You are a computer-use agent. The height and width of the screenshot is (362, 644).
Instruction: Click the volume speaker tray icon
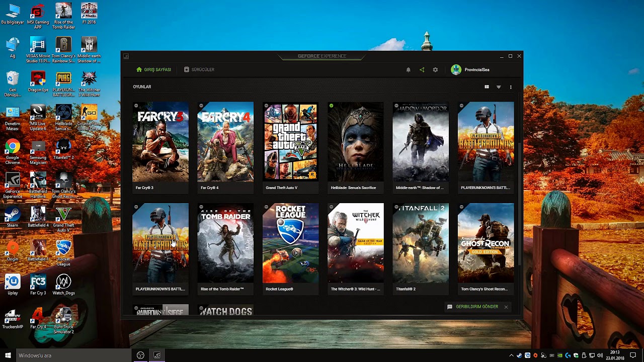(x=600, y=355)
